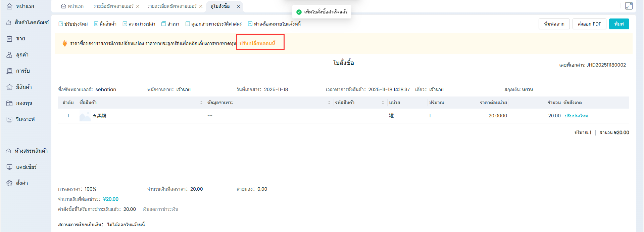The image size is (644, 232).
Task: Click ปรับเปลี่ยนตอนนี้ link in warning banner
Action: pyautogui.click(x=257, y=43)
